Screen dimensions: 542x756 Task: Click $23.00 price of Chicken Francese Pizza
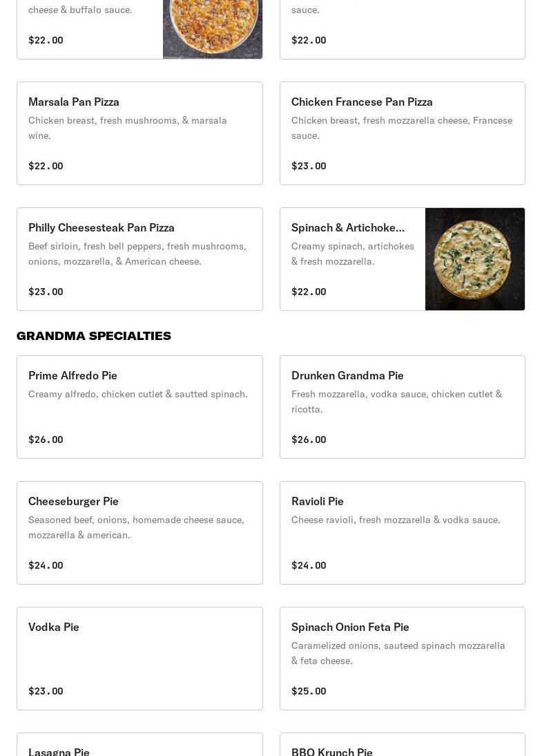(309, 166)
